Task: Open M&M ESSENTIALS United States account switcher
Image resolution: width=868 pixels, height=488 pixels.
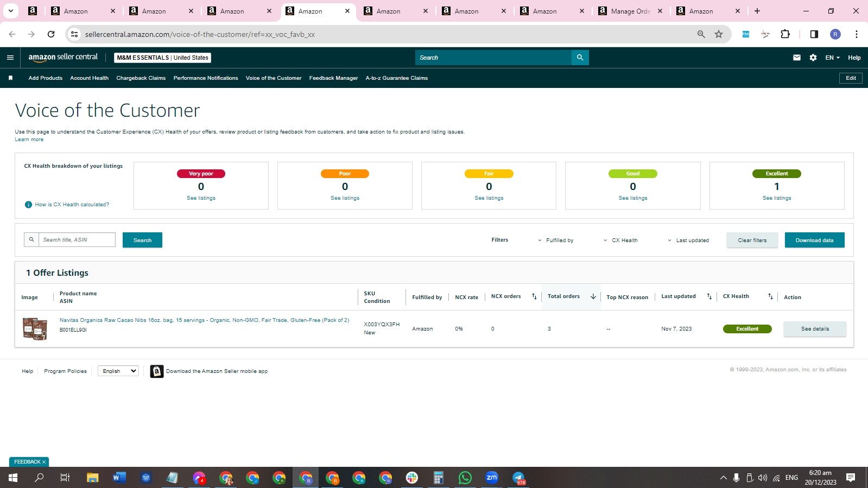Action: click(x=163, y=58)
